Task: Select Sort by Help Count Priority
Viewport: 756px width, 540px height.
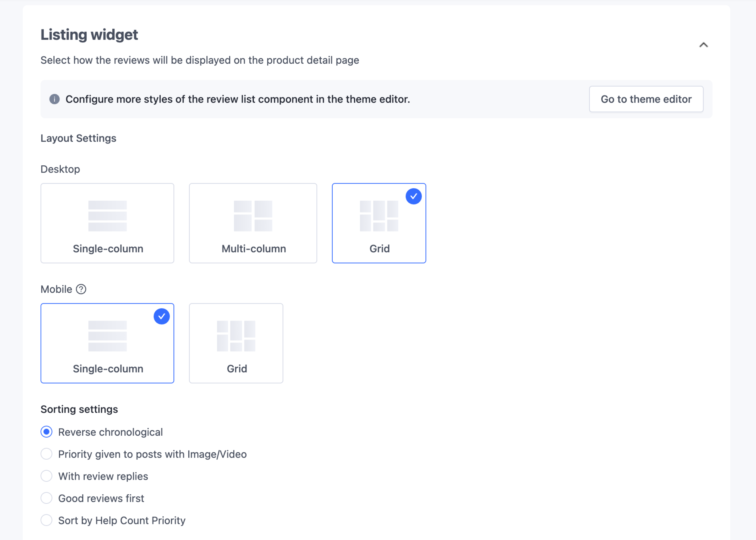Action: tap(47, 520)
